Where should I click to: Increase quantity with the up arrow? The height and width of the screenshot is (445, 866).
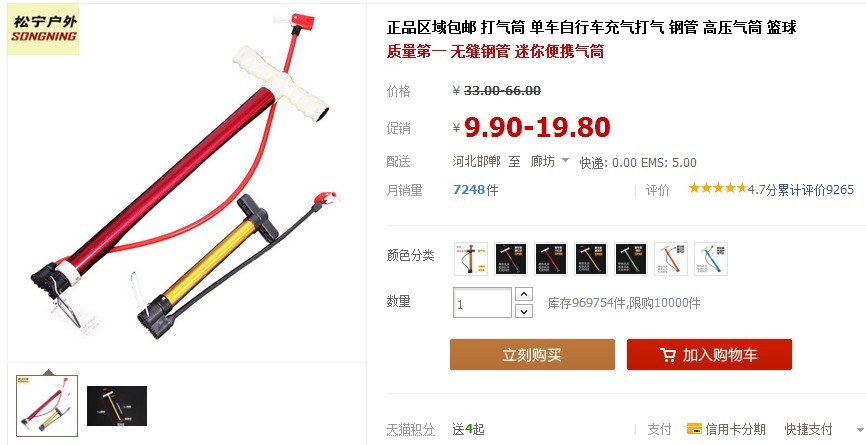[524, 294]
